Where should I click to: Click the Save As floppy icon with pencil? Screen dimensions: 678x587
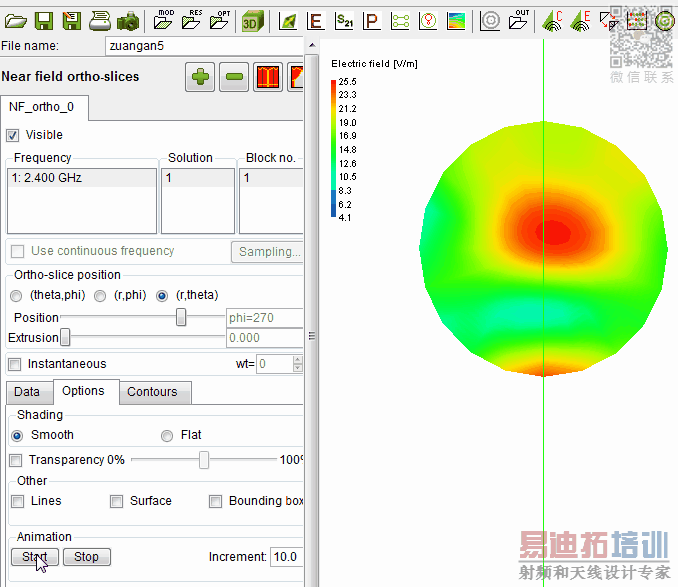point(71,21)
